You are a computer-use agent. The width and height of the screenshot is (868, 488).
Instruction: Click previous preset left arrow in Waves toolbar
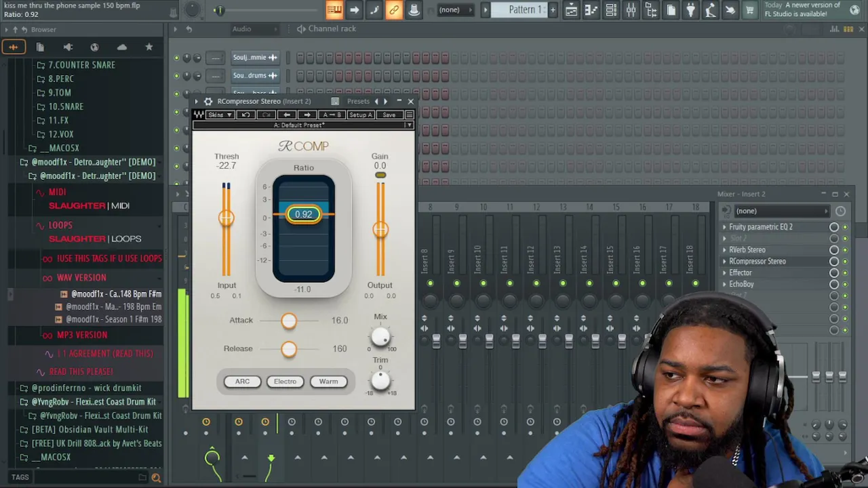click(x=287, y=115)
